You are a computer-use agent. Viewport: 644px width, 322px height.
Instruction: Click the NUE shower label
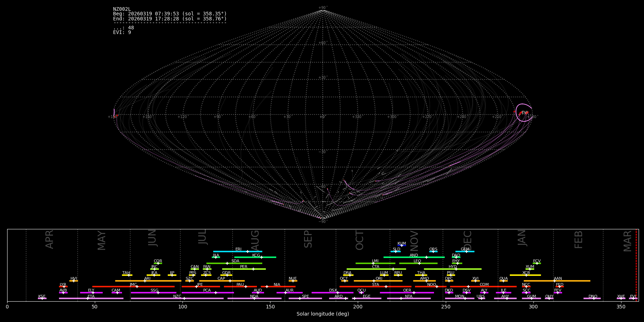293,278
